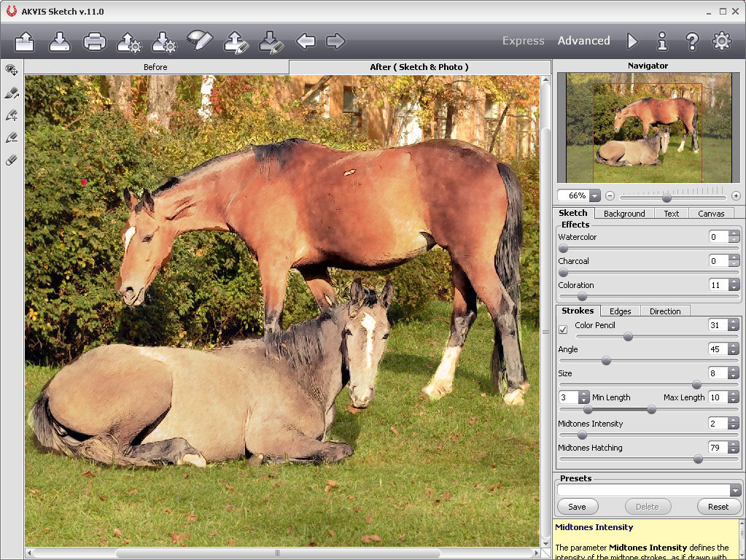Click the Save image icon
Image resolution: width=746 pixels, height=560 pixels.
click(60, 42)
